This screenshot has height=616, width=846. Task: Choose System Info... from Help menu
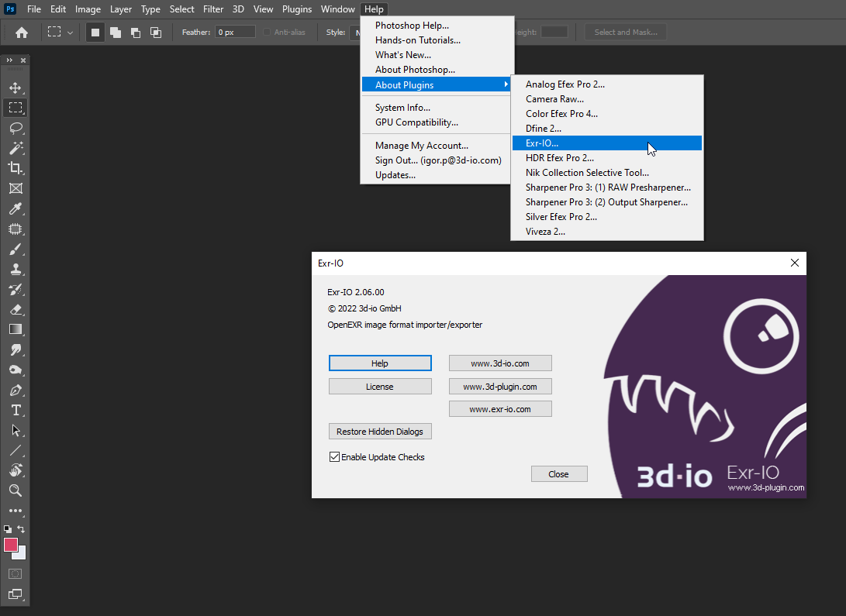(x=436, y=108)
